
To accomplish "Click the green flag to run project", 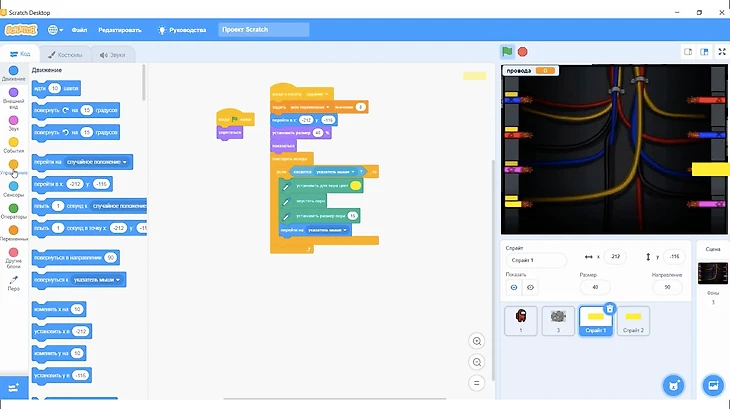I will pyautogui.click(x=507, y=51).
